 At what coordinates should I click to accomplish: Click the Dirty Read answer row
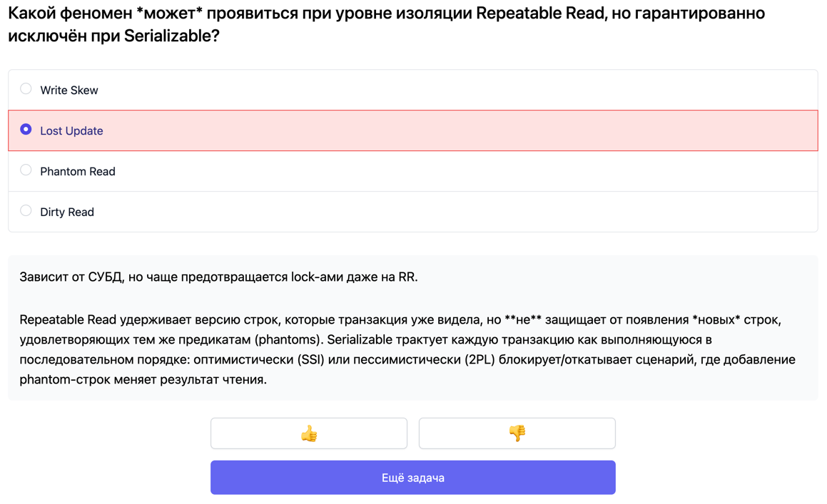tap(285, 211)
